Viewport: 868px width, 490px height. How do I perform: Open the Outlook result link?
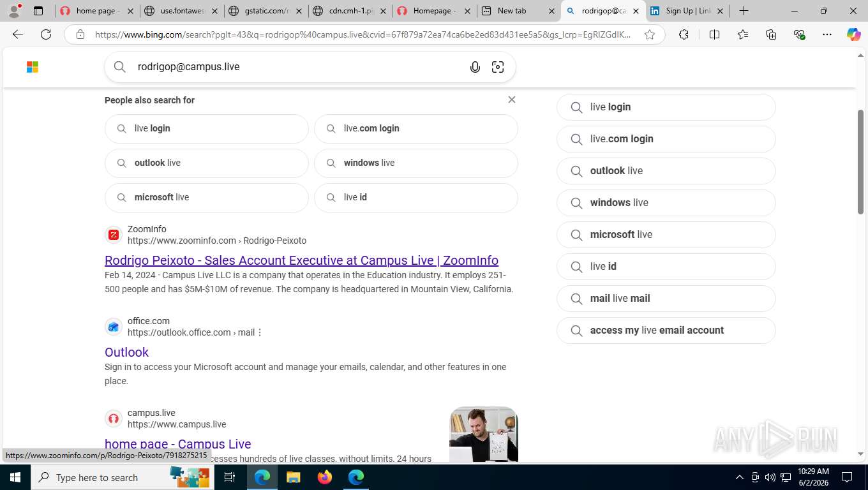coord(126,352)
